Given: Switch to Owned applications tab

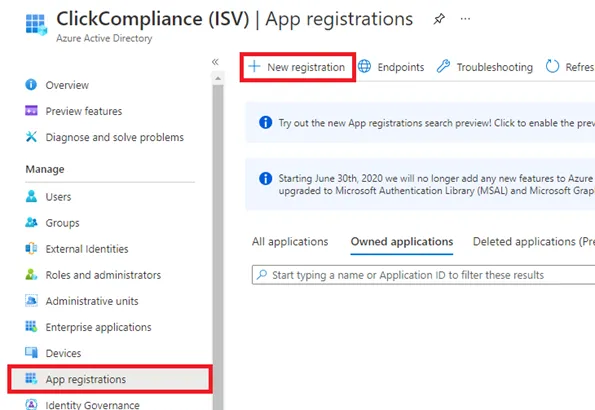Looking at the screenshot, I should (402, 241).
